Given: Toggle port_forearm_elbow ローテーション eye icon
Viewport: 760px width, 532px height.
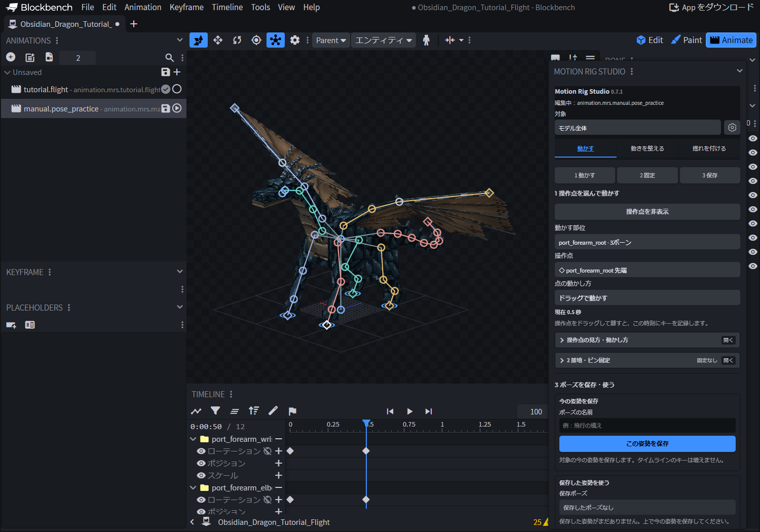Looking at the screenshot, I should pos(201,500).
